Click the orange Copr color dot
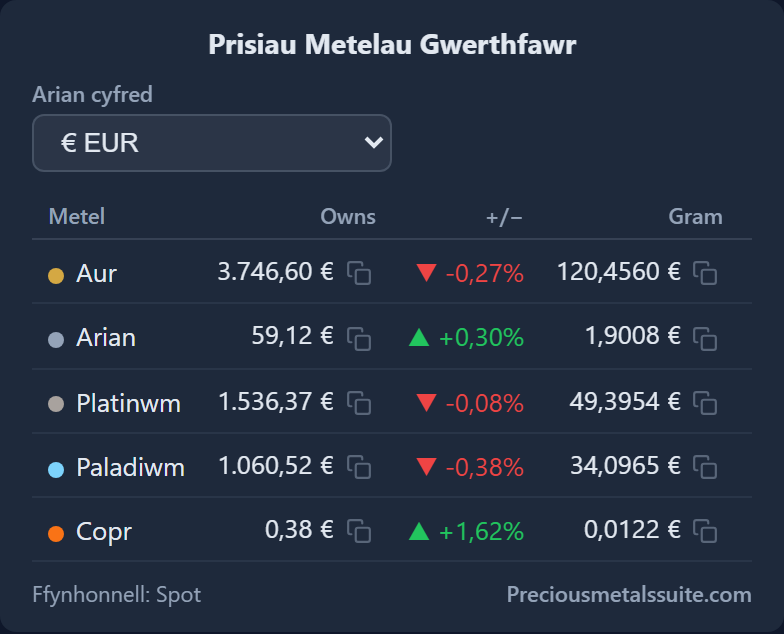This screenshot has width=784, height=634. pos(56,534)
